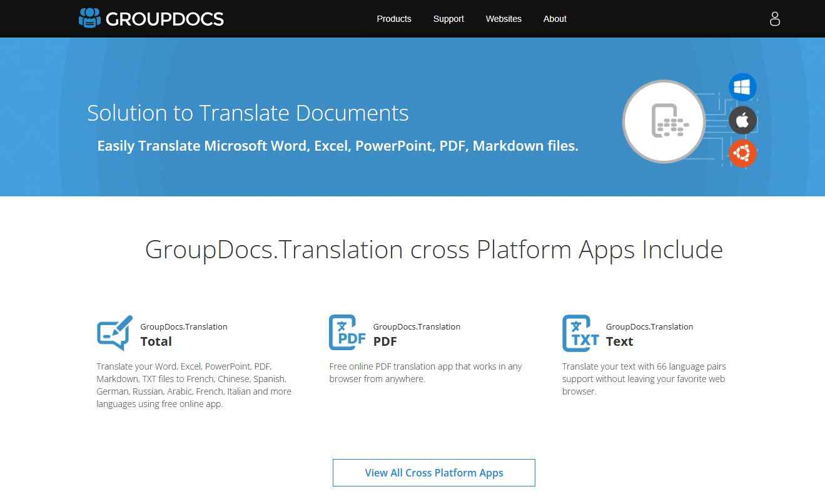Click the Translation Total app icon
The height and width of the screenshot is (504, 825).
(x=115, y=333)
